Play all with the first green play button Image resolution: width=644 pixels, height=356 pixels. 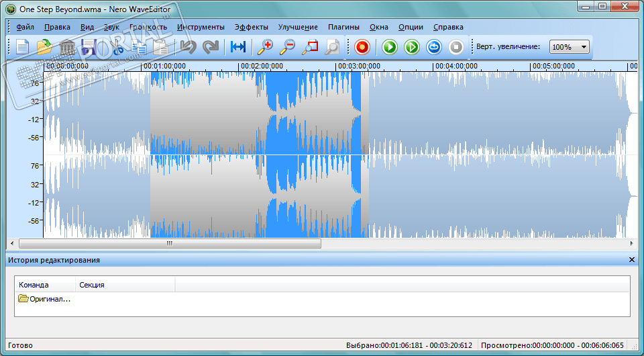click(389, 47)
